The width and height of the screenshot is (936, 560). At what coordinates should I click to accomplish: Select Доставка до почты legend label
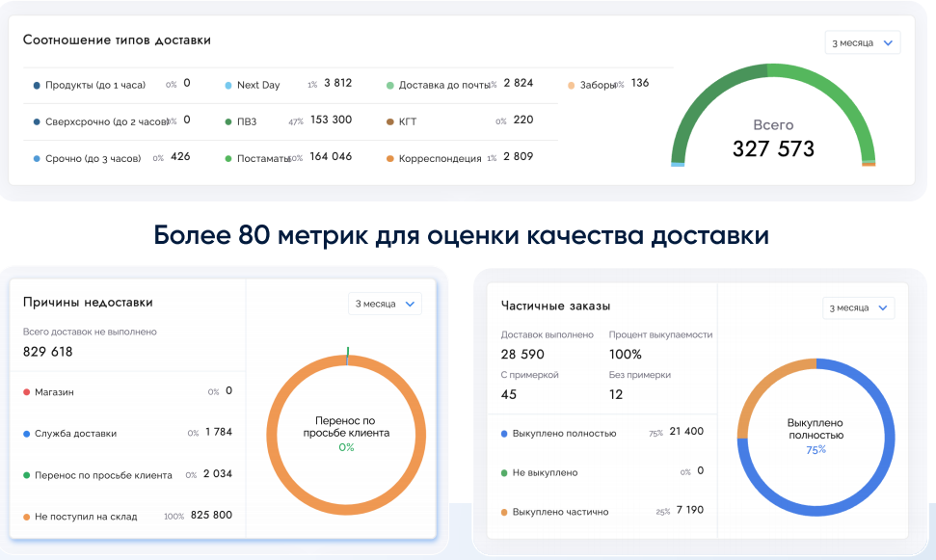444,85
